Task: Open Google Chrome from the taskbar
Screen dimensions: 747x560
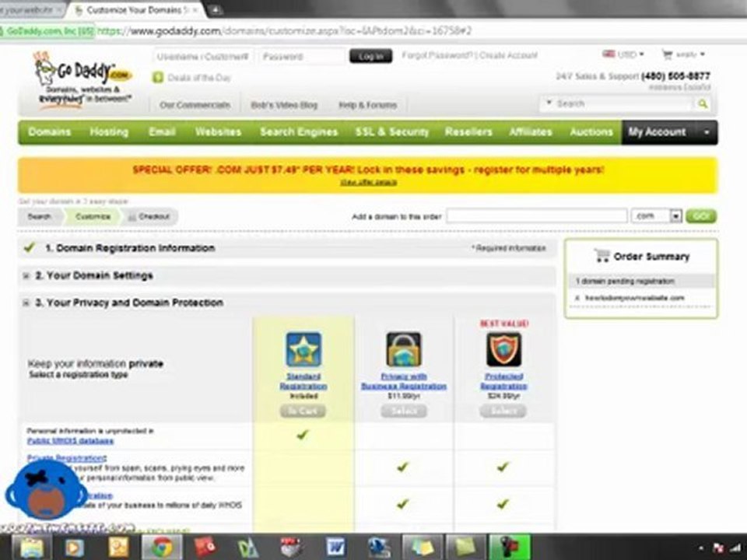Action: coord(162,547)
